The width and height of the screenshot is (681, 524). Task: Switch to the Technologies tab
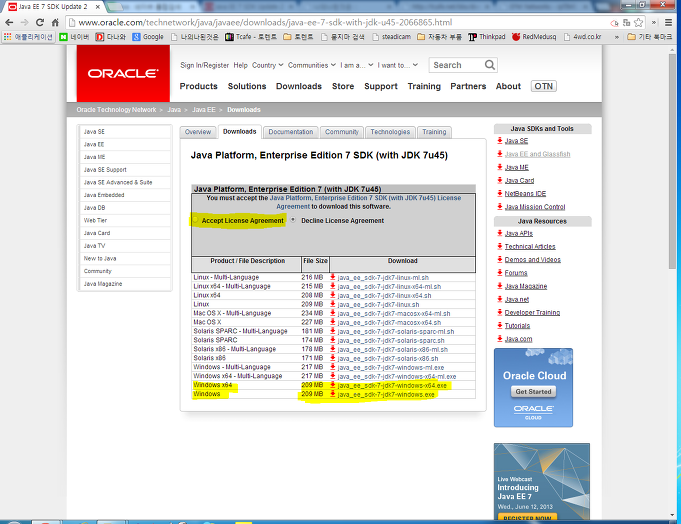click(390, 132)
